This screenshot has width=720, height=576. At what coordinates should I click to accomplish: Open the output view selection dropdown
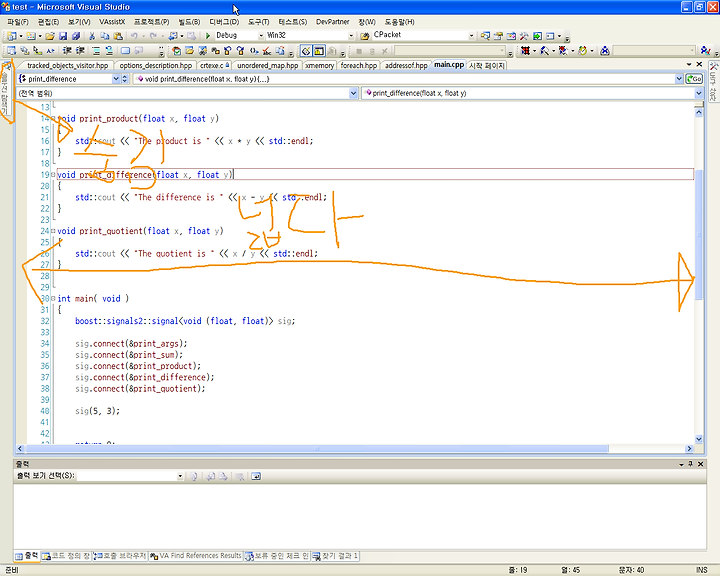tap(180, 476)
